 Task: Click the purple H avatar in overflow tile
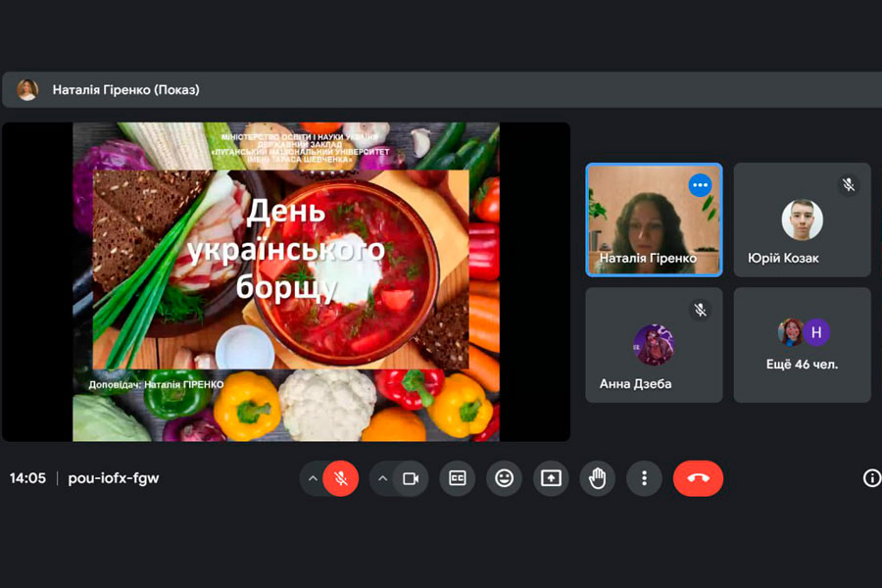(816, 332)
